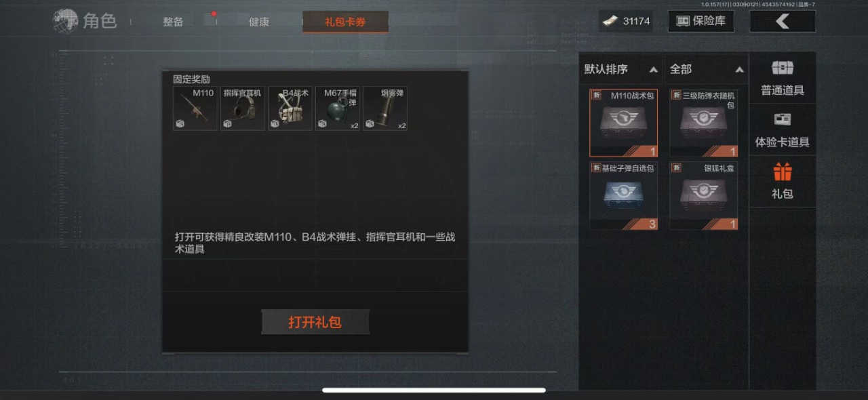Viewport: 868px width, 400px height.
Task: Click the cash balance 31174 icon
Action: pos(610,21)
